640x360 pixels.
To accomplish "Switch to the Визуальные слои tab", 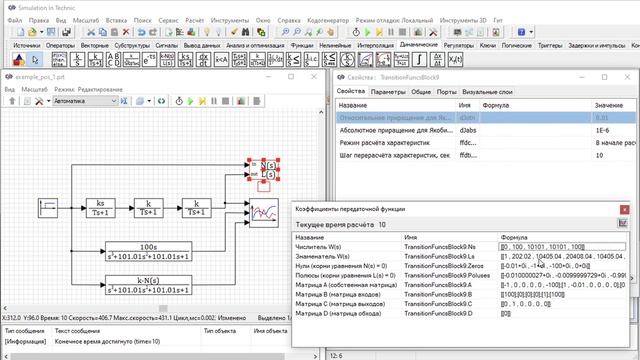I will pos(487,92).
